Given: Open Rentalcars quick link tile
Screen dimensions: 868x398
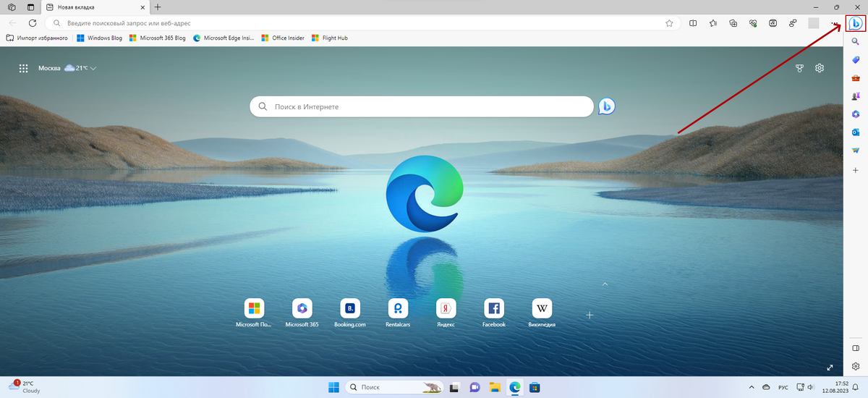Looking at the screenshot, I should [x=398, y=313].
